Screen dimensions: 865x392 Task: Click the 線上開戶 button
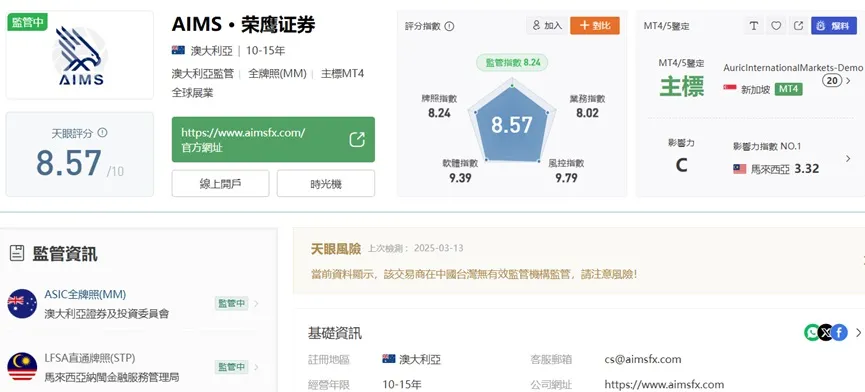coord(220,184)
